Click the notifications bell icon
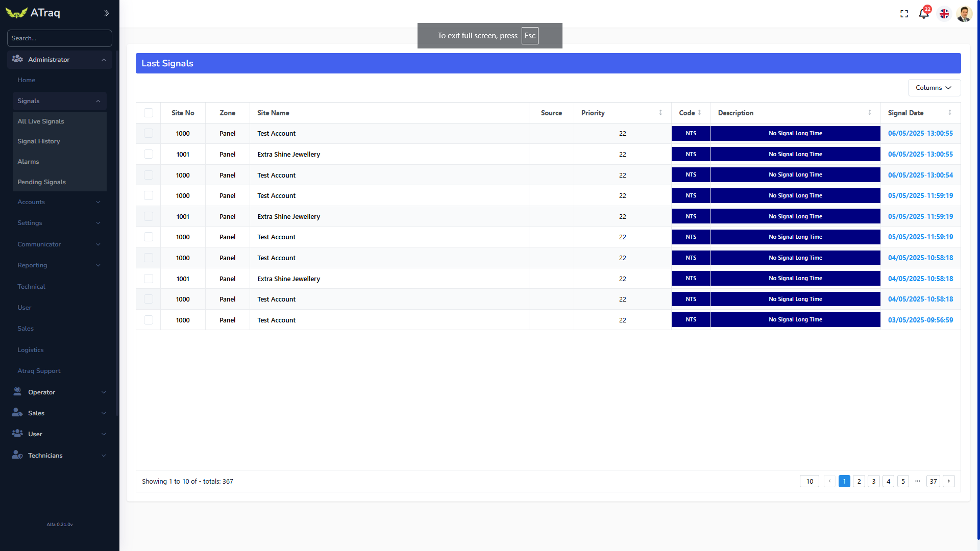 click(x=923, y=14)
